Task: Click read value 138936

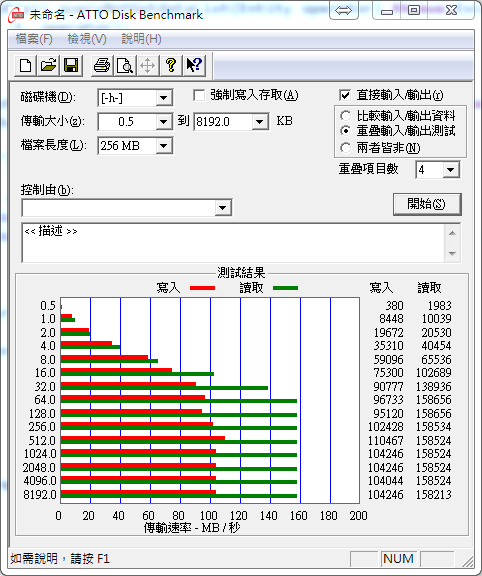Action: pyautogui.click(x=434, y=386)
